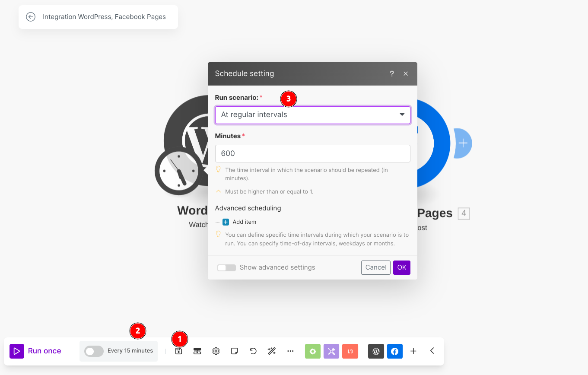The height and width of the screenshot is (375, 588).
Task: Click the Cancel button
Action: (375, 267)
